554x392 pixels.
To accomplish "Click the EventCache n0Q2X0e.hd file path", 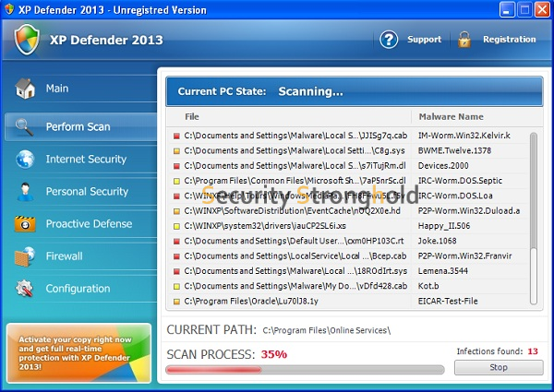I will pos(292,211).
